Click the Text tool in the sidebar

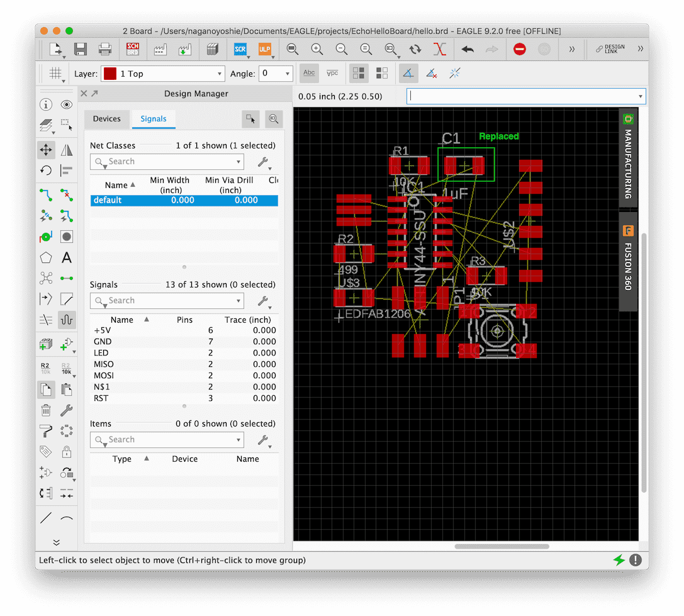(66, 257)
